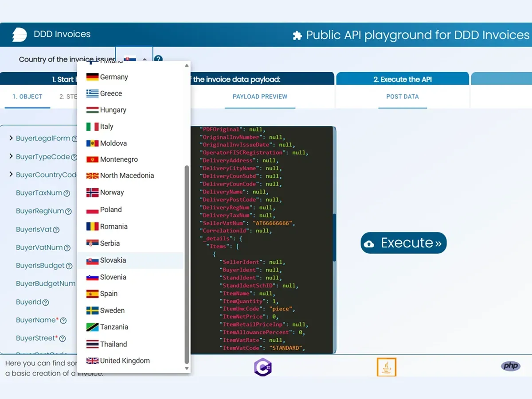Select Germany from the country list

tap(114, 77)
